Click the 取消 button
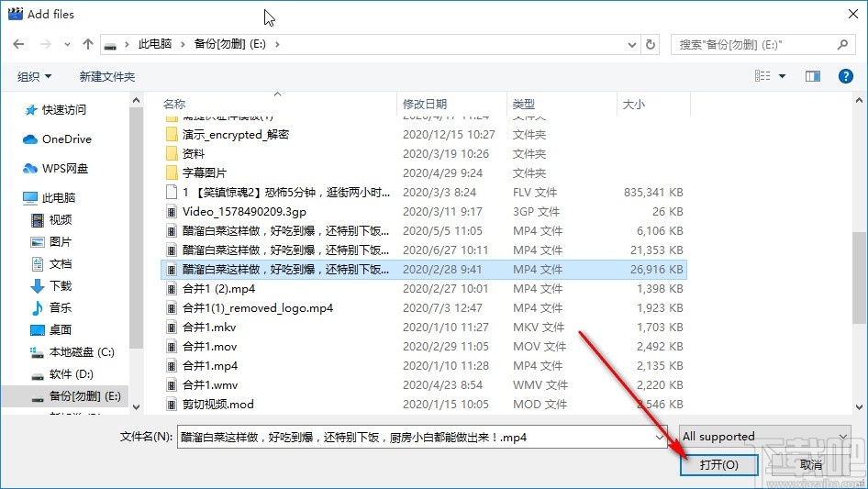This screenshot has width=868, height=489. coord(811,464)
